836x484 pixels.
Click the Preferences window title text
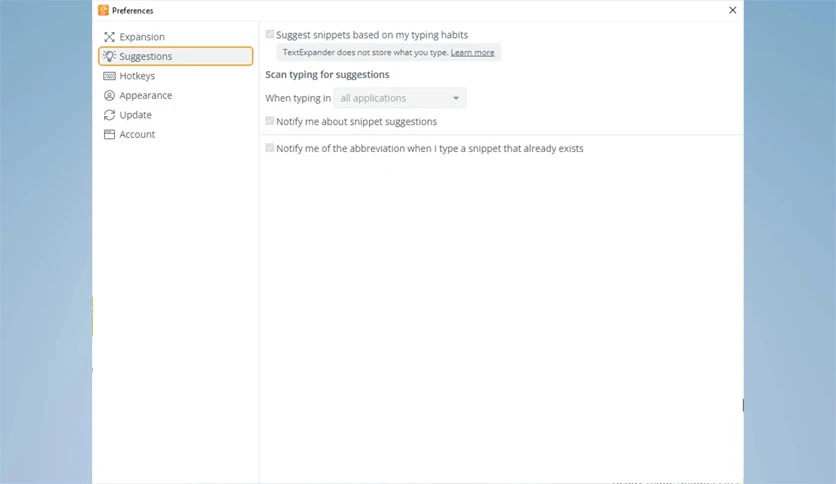pos(132,11)
